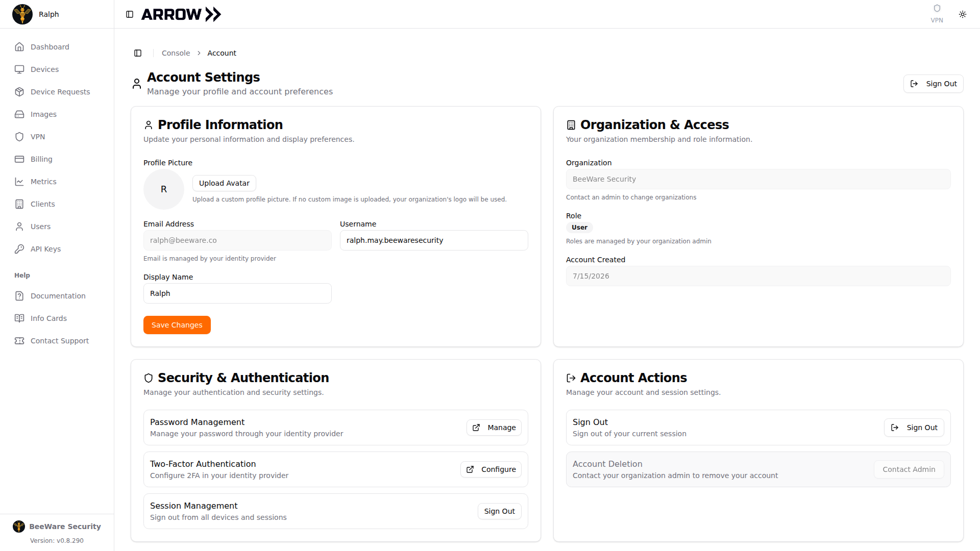Click the Contact Admin button
980x551 pixels.
[x=909, y=469]
